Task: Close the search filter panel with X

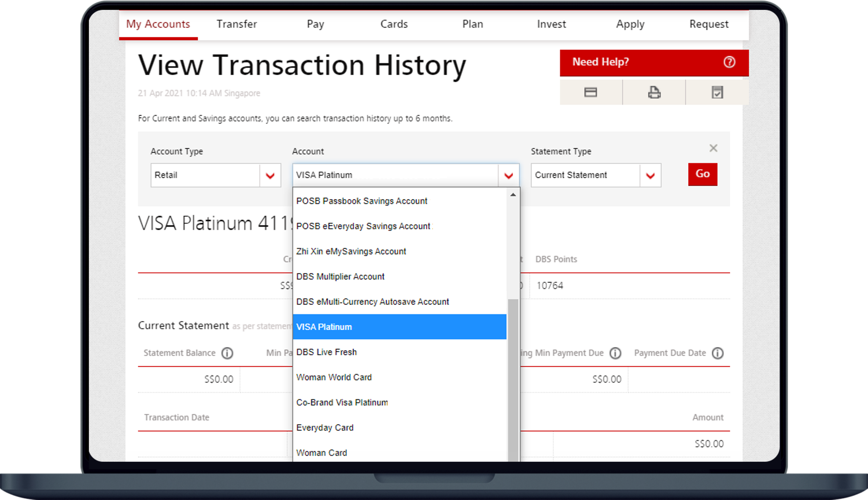Action: [x=713, y=148]
